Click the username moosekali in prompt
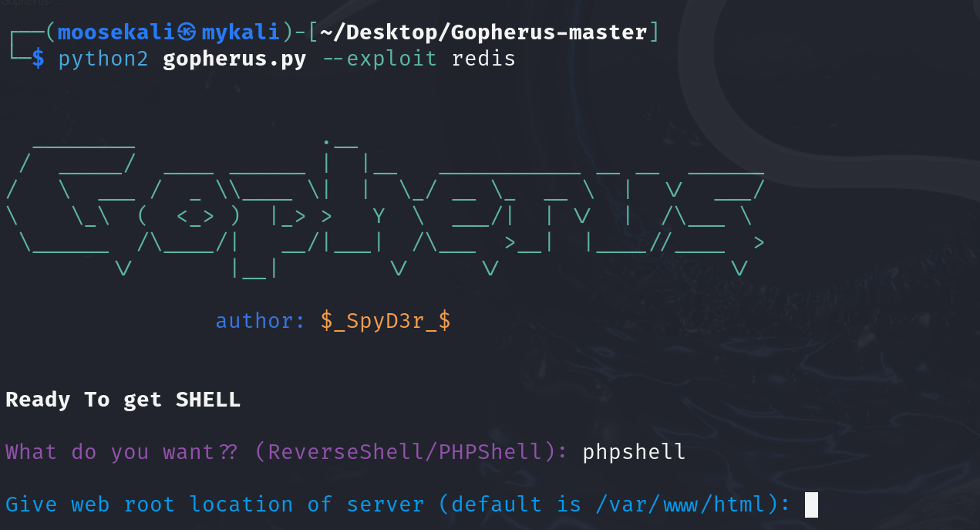The width and height of the screenshot is (980, 530). [x=116, y=33]
